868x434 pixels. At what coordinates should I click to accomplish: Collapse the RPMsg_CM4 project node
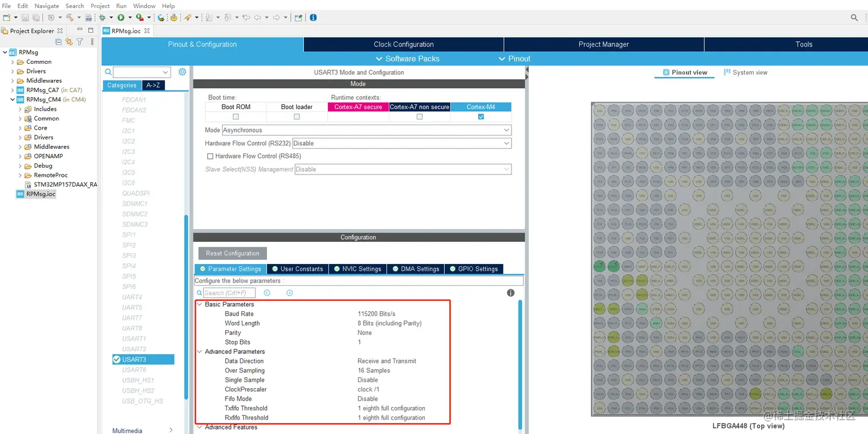coord(13,99)
